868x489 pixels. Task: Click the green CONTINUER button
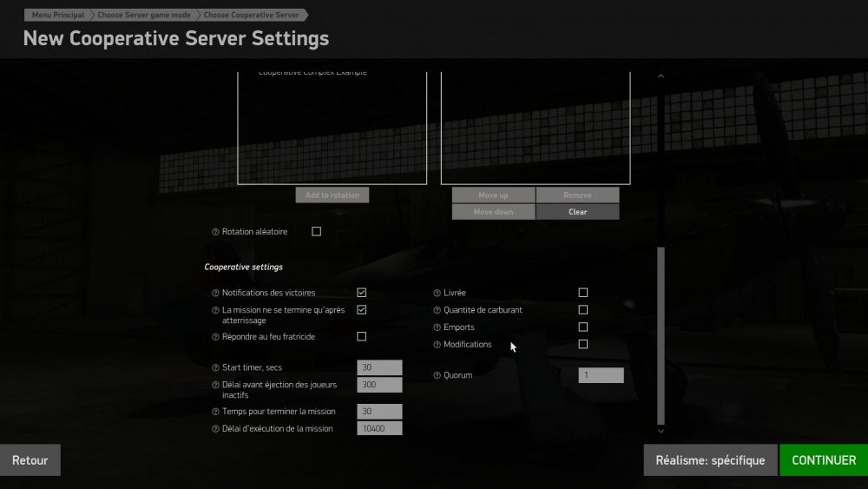824,460
